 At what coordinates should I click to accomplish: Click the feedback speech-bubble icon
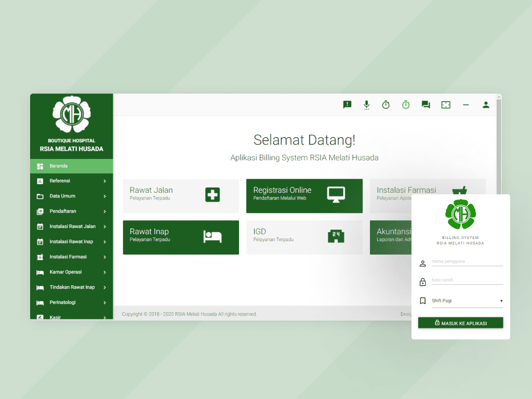pos(347,104)
